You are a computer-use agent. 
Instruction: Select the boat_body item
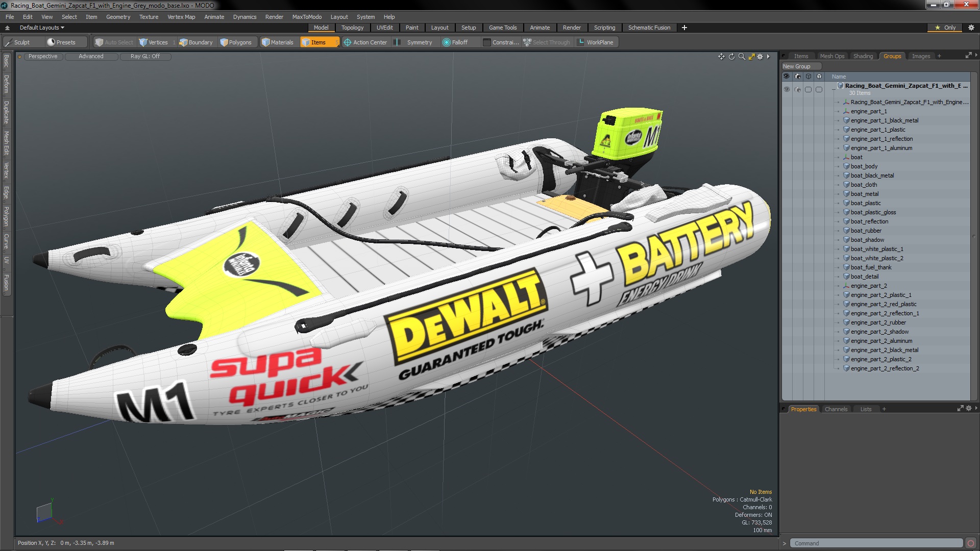click(864, 166)
